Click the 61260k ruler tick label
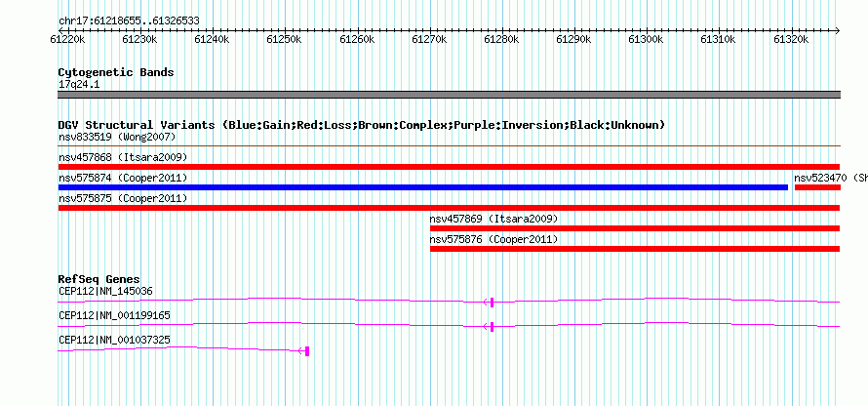Screen dimensions: 868x406 click(x=357, y=39)
